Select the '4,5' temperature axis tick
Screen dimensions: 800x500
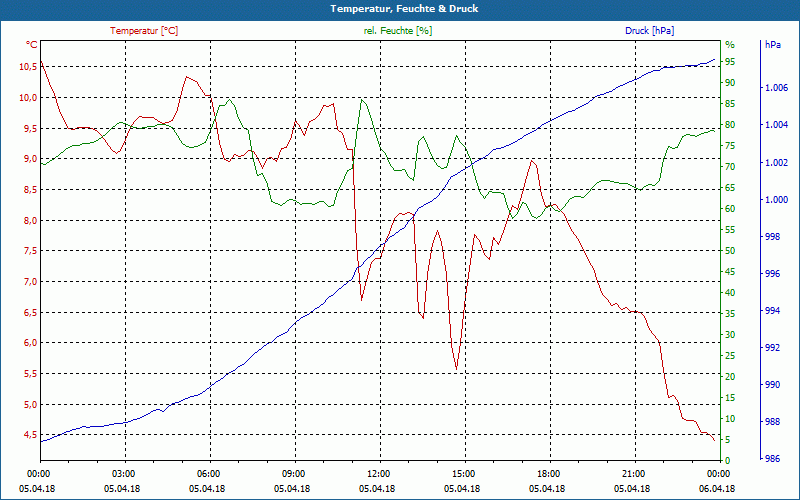[x=30, y=435]
